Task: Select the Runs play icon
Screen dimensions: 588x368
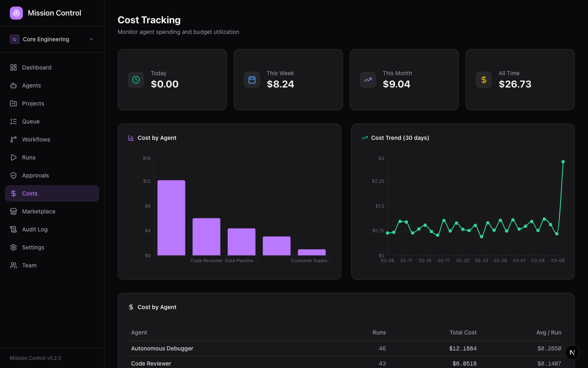Action: (x=13, y=157)
